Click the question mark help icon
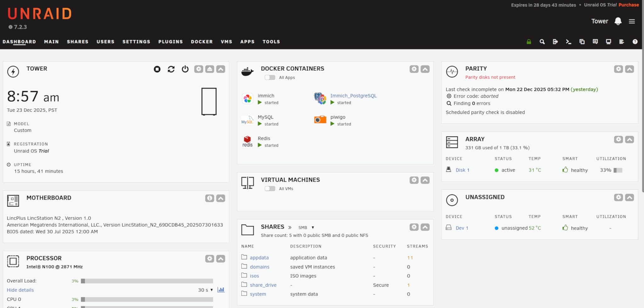644x308 pixels. click(x=635, y=42)
